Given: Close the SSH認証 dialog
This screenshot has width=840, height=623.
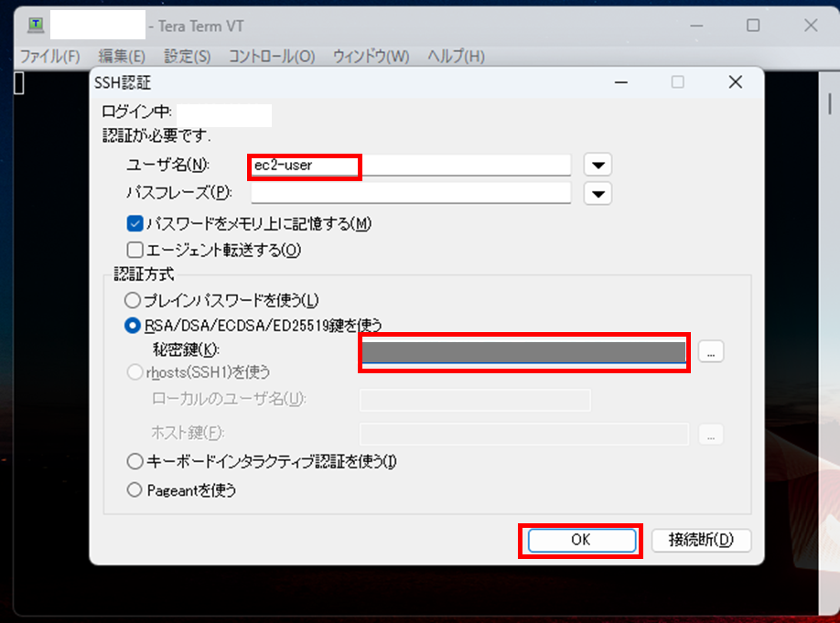Looking at the screenshot, I should (x=736, y=82).
